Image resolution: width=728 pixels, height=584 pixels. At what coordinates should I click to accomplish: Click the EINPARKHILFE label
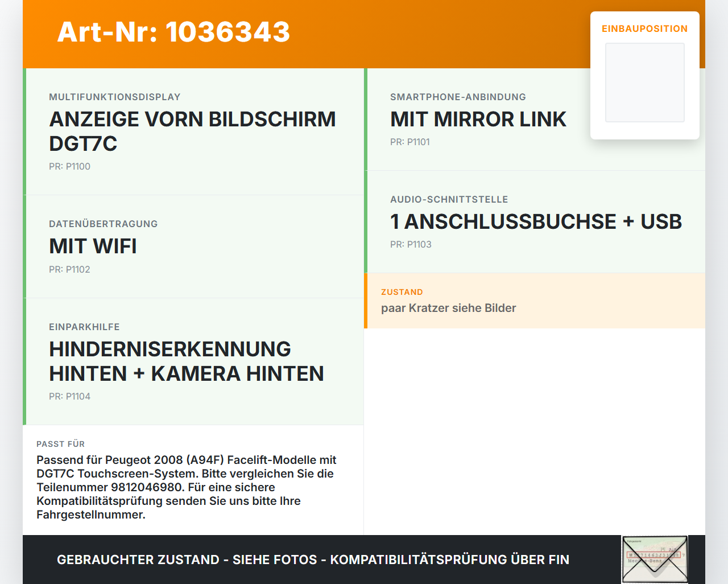[x=84, y=327]
